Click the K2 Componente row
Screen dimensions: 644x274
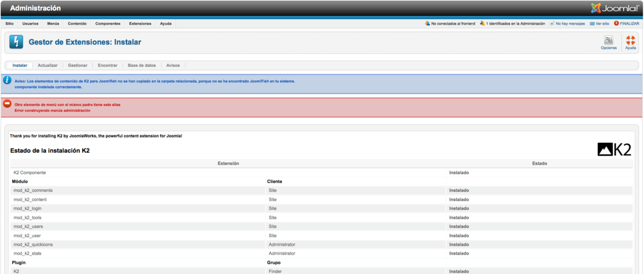click(321, 173)
